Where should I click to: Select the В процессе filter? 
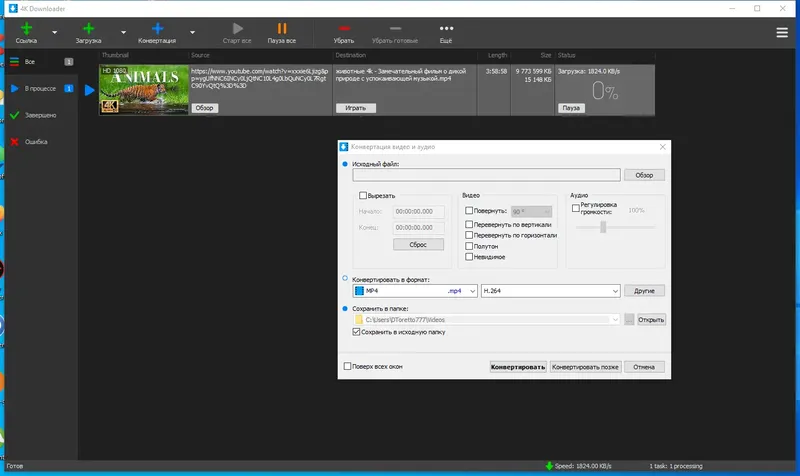41,89
